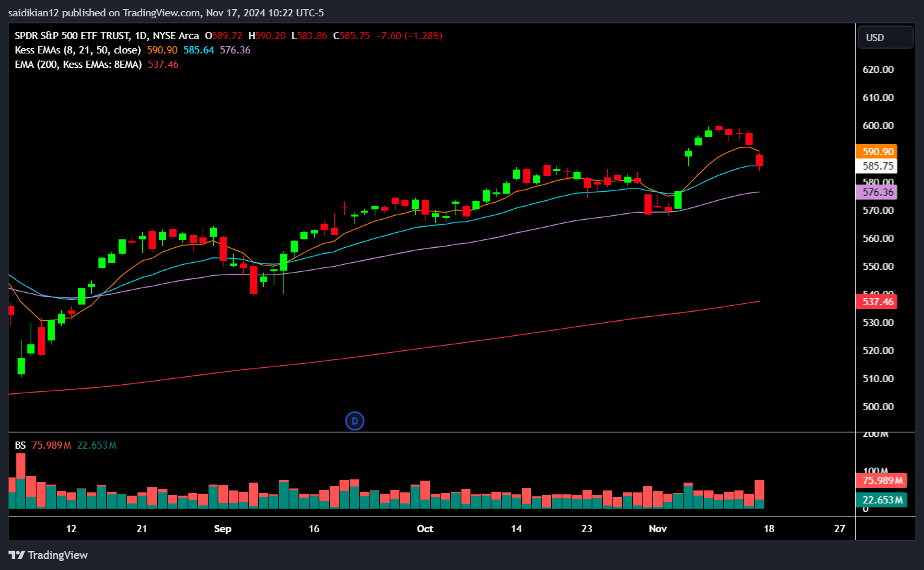Click the 570.00 price axis label

coord(878,210)
